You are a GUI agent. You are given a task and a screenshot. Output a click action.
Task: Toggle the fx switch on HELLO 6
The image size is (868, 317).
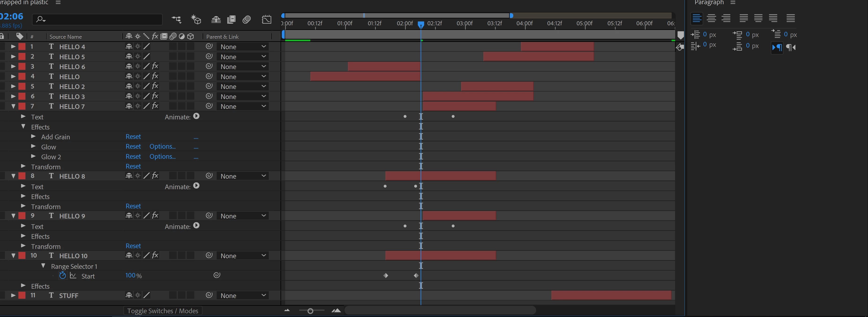(x=155, y=66)
